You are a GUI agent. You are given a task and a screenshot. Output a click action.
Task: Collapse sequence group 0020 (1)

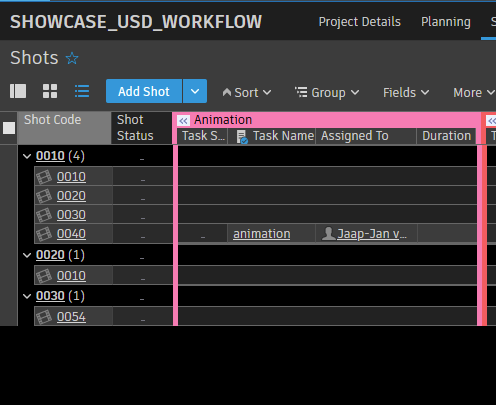[x=27, y=255]
